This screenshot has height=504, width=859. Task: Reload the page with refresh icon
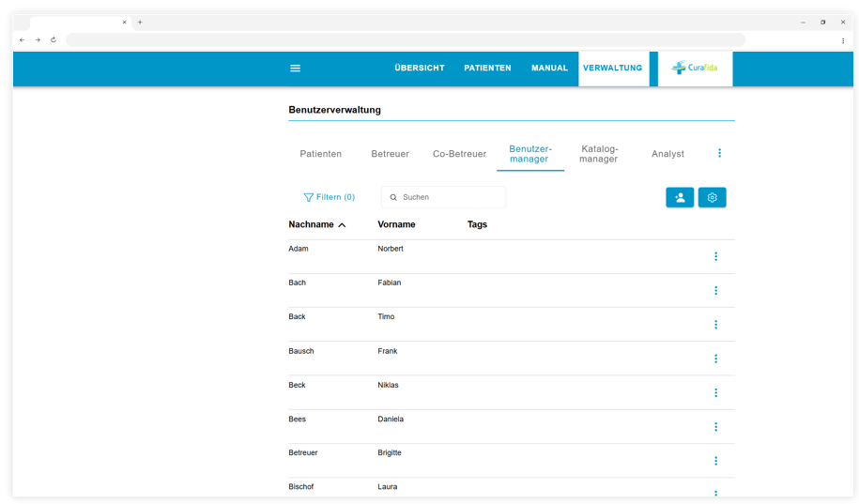(x=54, y=40)
